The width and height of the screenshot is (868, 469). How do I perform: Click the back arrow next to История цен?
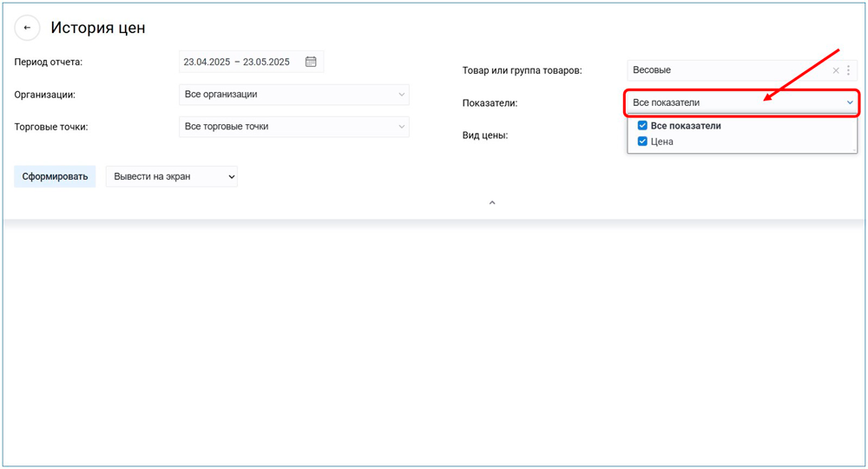point(27,28)
